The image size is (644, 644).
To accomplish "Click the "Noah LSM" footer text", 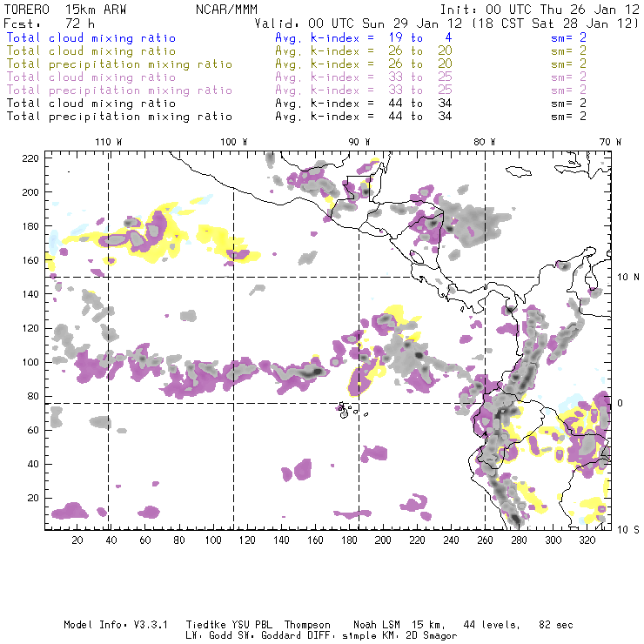I will coord(377,625).
